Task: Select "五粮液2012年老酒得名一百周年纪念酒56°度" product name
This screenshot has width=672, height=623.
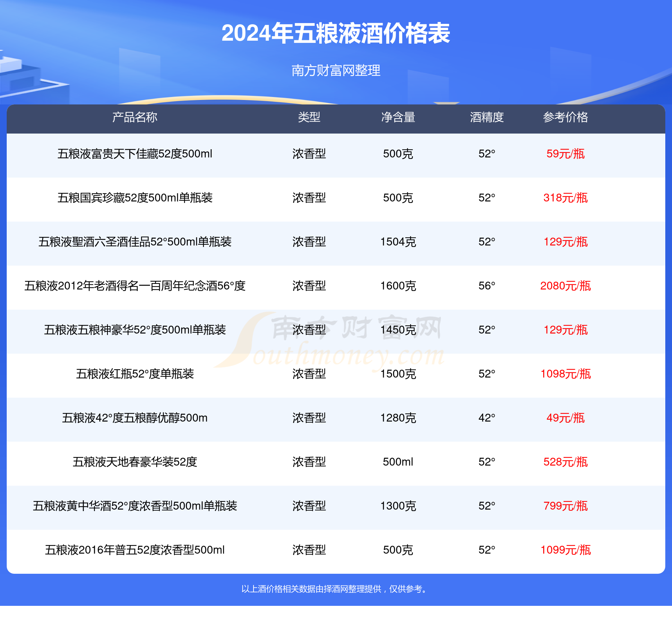Action: click(135, 286)
